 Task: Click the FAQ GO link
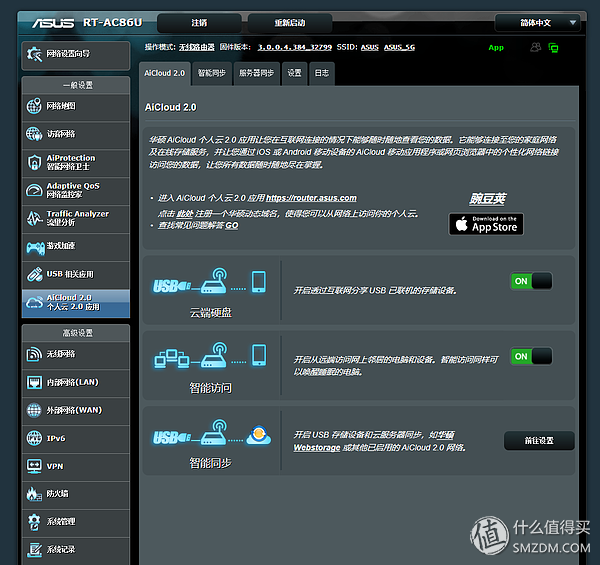coord(232,226)
